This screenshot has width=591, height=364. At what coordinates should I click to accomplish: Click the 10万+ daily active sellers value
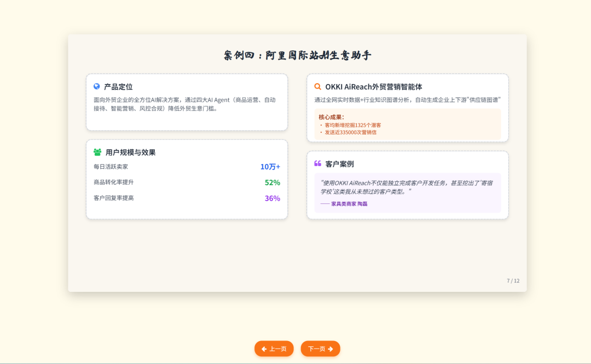(270, 166)
